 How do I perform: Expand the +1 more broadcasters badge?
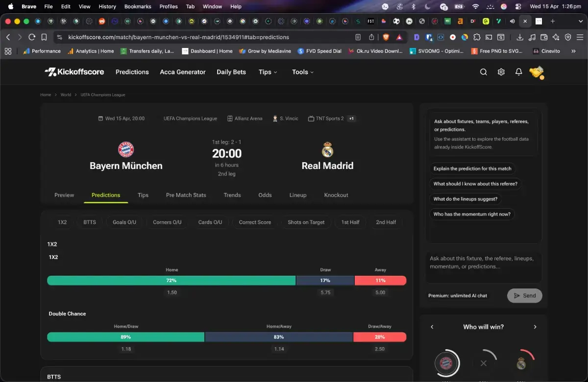(351, 119)
